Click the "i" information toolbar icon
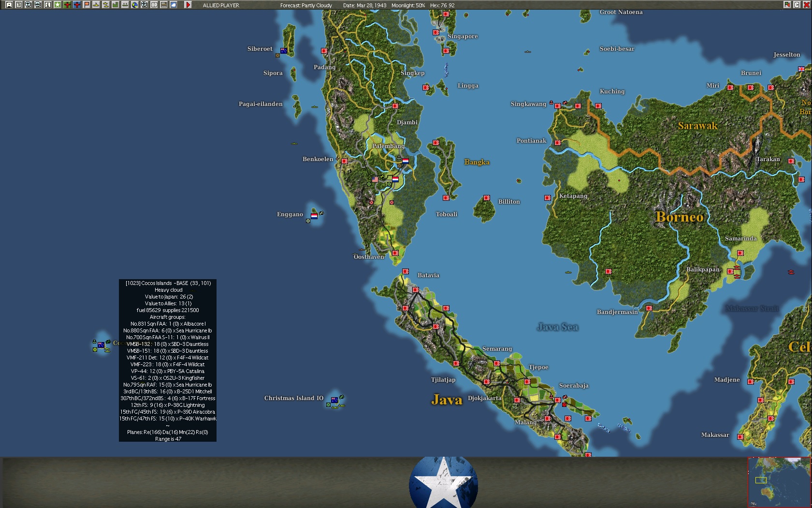The image size is (812, 508). pyautogui.click(x=47, y=5)
